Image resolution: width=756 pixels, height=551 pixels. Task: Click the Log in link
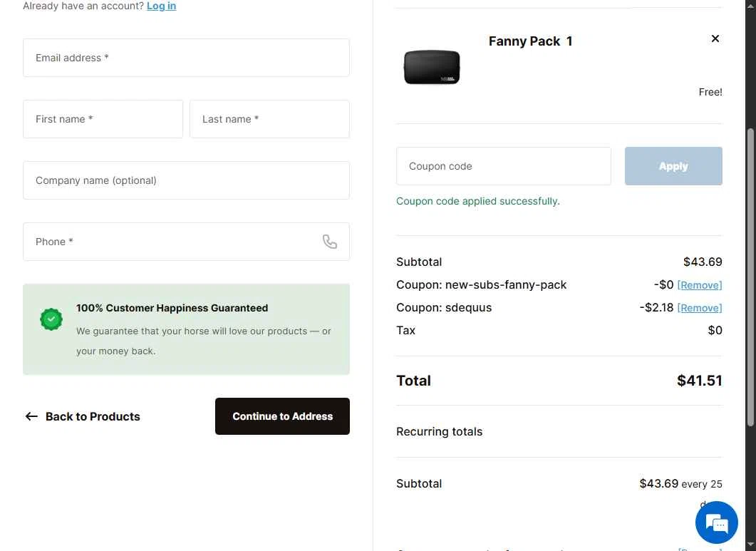161,6
